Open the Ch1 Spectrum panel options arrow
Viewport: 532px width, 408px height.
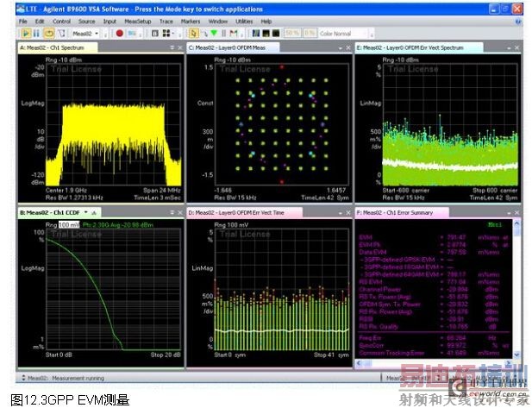click(171, 47)
